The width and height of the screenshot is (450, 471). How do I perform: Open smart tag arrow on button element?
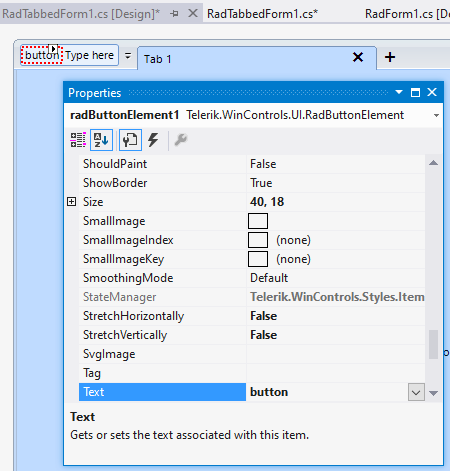point(53,49)
